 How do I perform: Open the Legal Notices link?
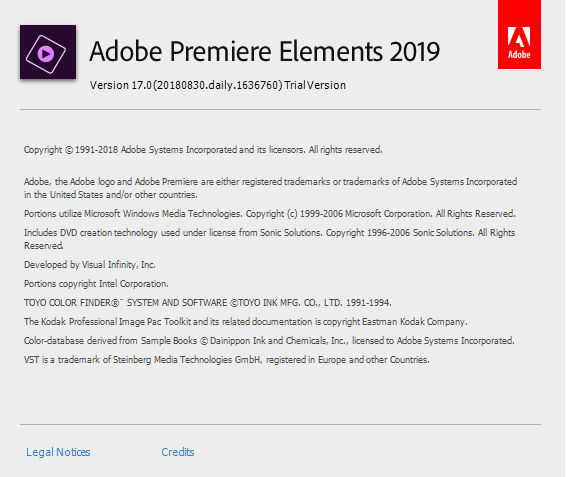(58, 452)
